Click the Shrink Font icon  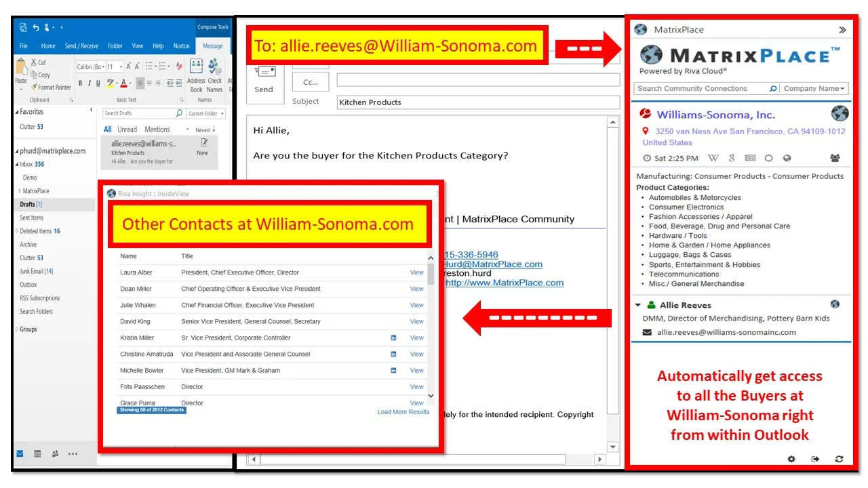pyautogui.click(x=137, y=66)
